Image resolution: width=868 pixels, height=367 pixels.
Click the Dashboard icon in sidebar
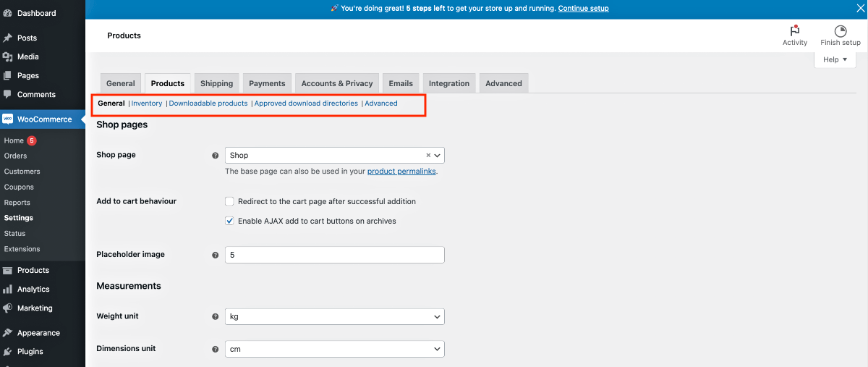click(x=8, y=13)
